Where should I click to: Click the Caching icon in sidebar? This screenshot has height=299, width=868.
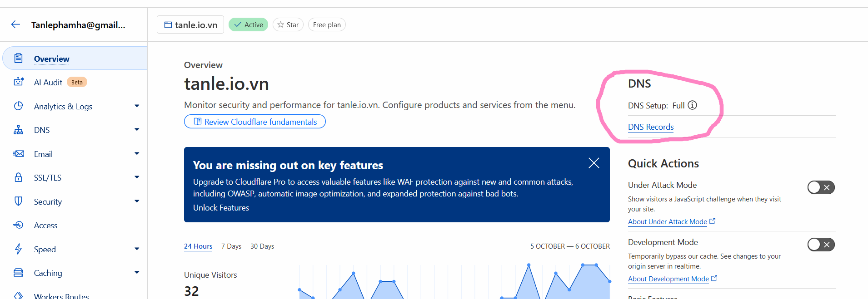click(x=19, y=273)
